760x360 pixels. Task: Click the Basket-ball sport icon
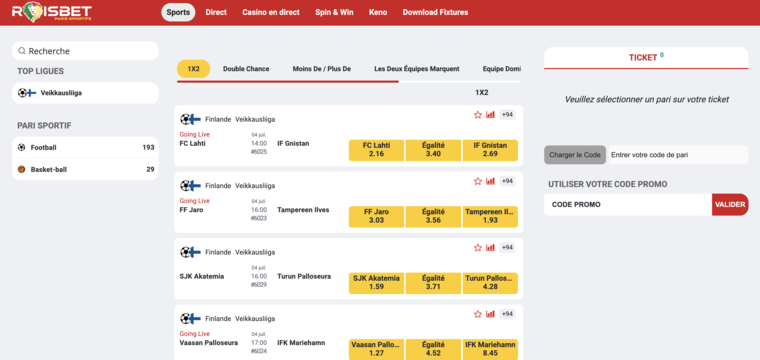(x=21, y=170)
